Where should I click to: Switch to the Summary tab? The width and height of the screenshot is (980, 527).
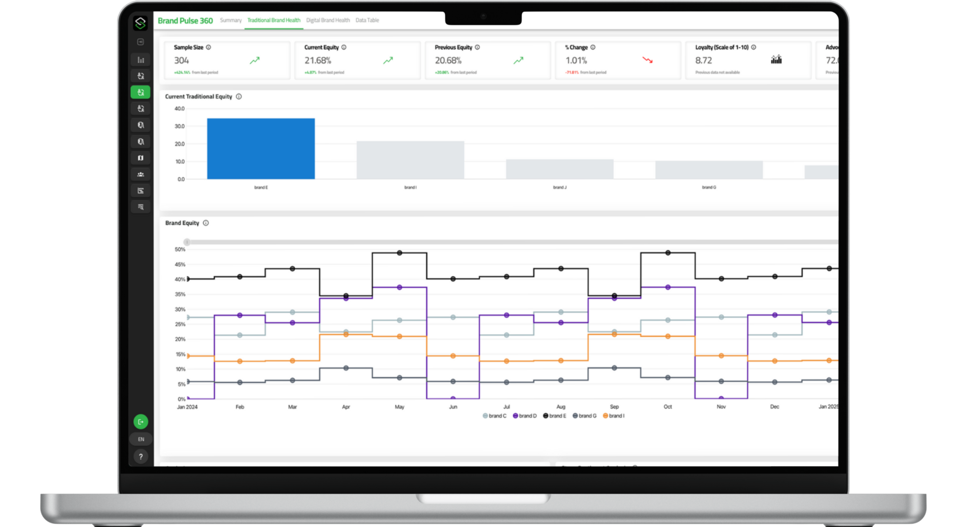[230, 20]
